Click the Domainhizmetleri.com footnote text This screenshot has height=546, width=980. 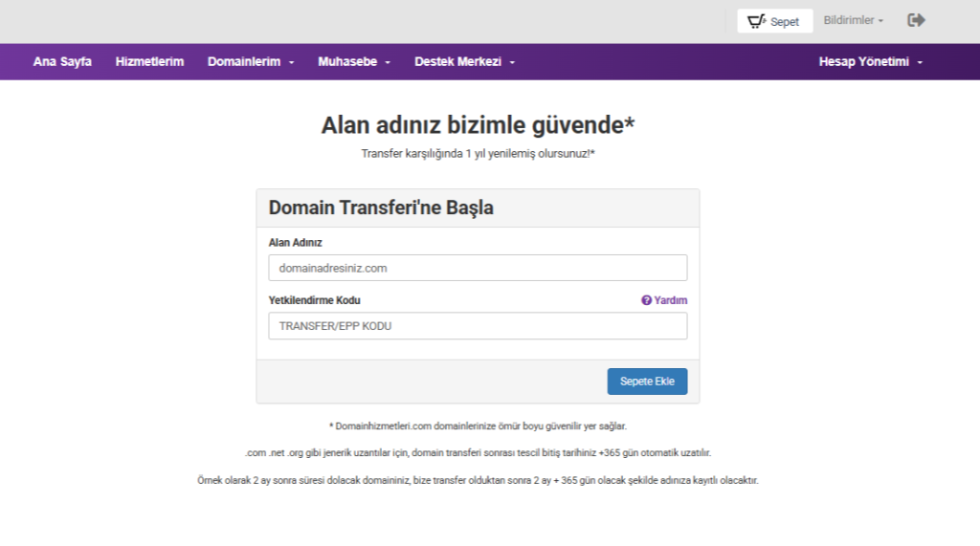[x=478, y=426]
